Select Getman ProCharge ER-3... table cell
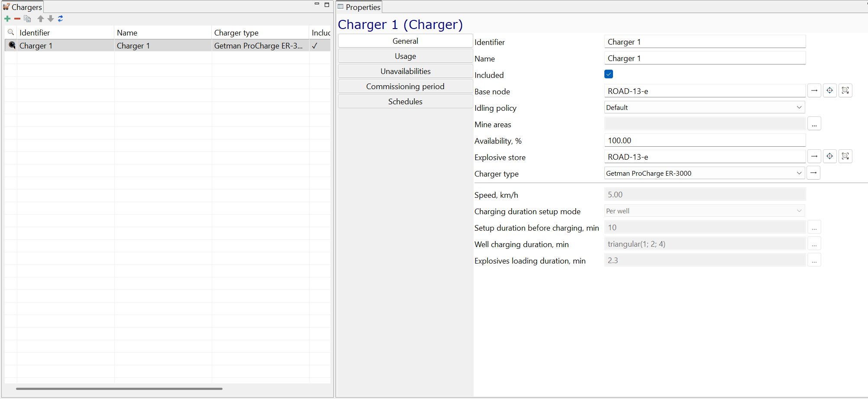The width and height of the screenshot is (868, 399). click(261, 45)
